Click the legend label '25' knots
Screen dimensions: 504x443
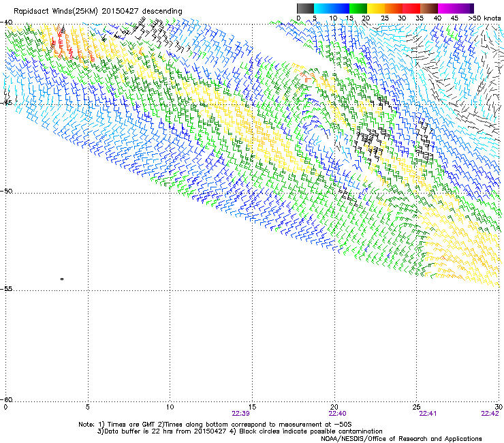[384, 18]
